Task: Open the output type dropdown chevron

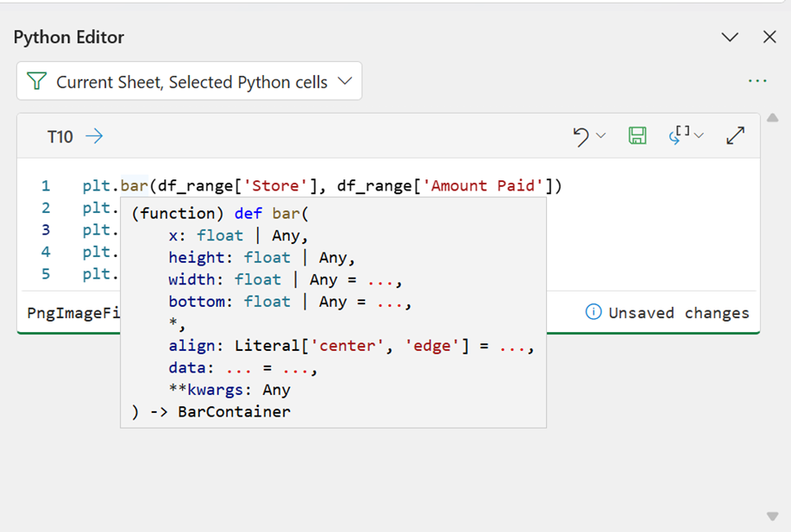Action: coord(700,136)
